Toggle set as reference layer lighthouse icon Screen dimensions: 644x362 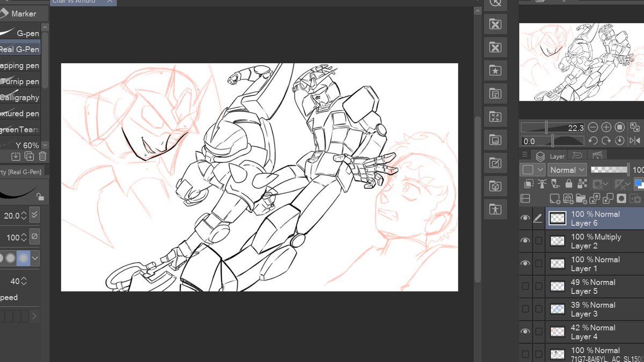click(542, 184)
